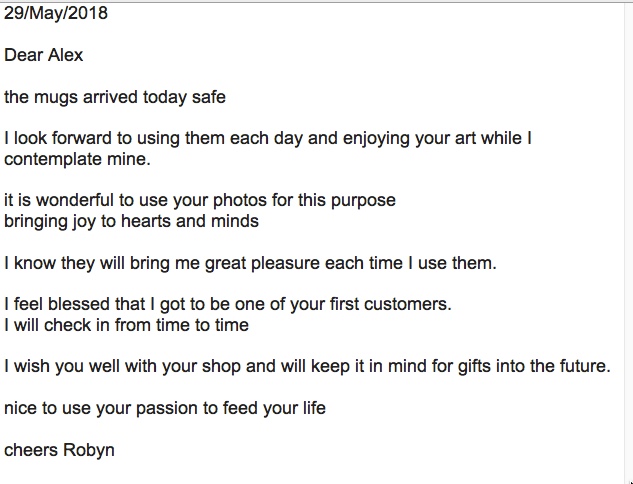
Task: Click the line "I will check in from time to time"
Action: (126, 325)
